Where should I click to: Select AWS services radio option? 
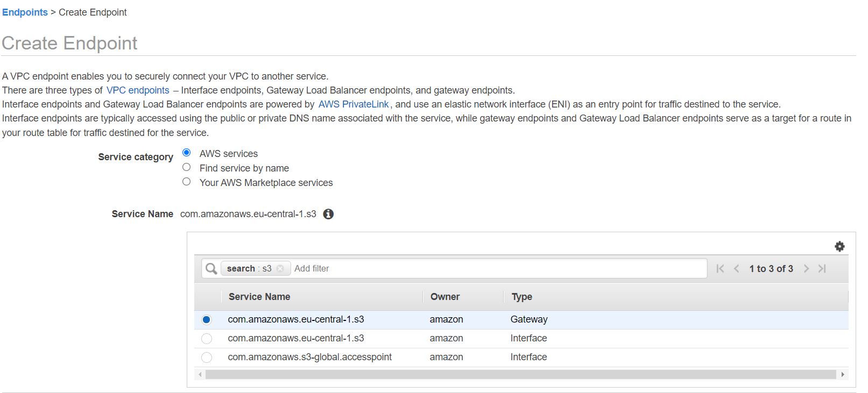point(187,153)
